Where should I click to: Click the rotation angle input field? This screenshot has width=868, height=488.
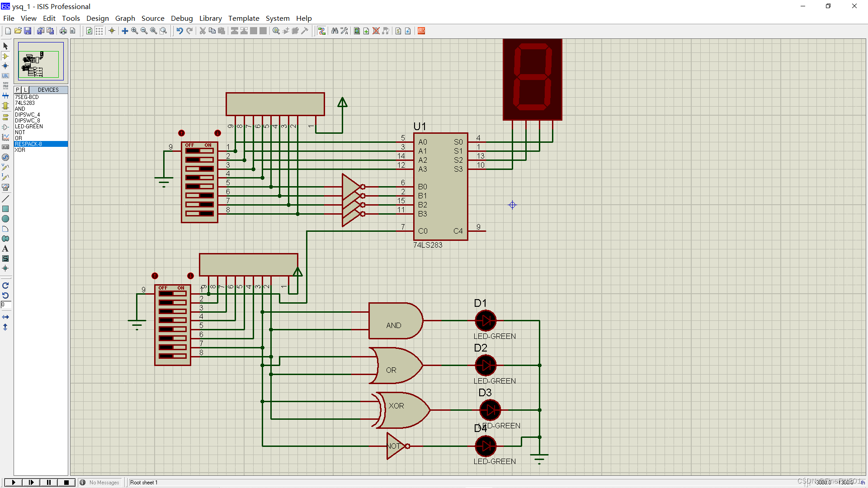point(5,305)
